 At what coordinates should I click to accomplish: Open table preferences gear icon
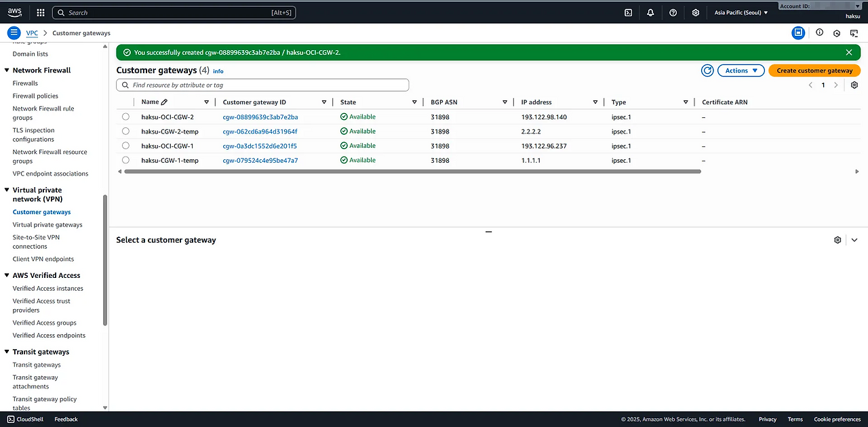click(x=854, y=85)
